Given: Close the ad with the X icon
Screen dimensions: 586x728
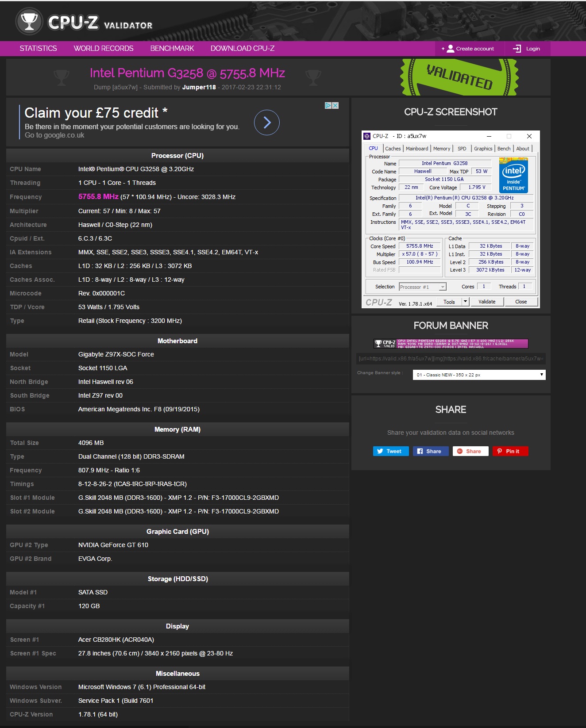Looking at the screenshot, I should point(335,105).
